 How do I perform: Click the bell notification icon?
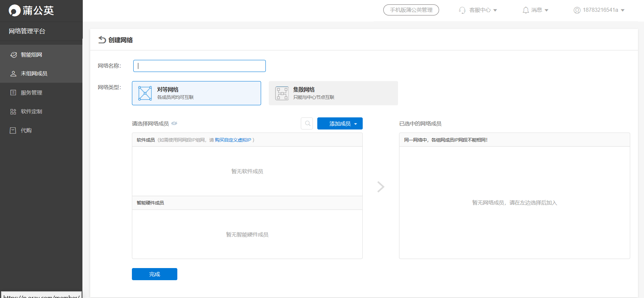[x=526, y=10]
